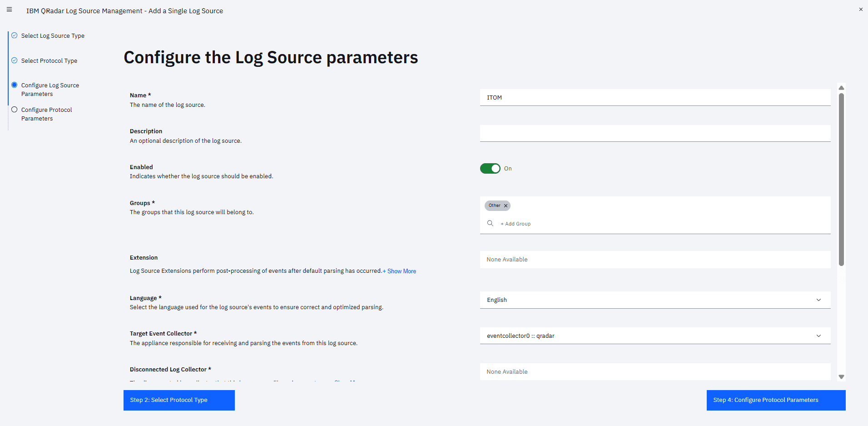
Task: Toggle the Enabled switch off
Action: click(x=490, y=169)
